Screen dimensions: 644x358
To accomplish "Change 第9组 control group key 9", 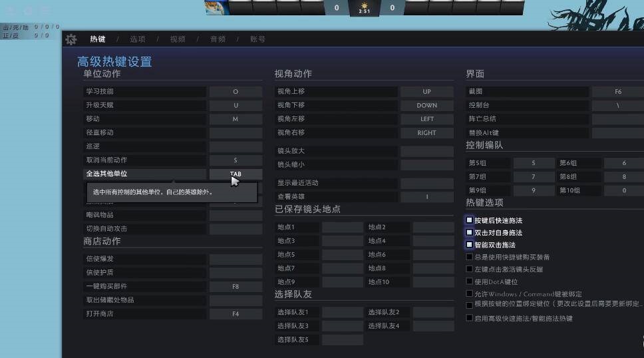I will tap(534, 190).
